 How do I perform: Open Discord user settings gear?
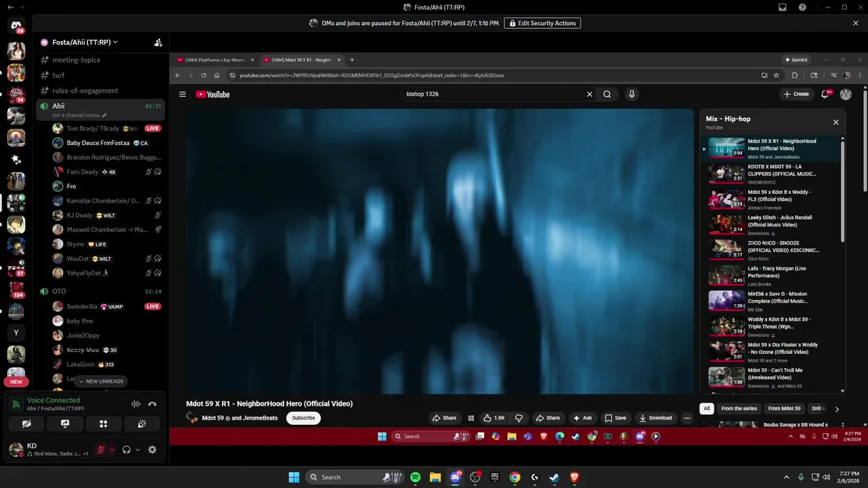coord(152,449)
